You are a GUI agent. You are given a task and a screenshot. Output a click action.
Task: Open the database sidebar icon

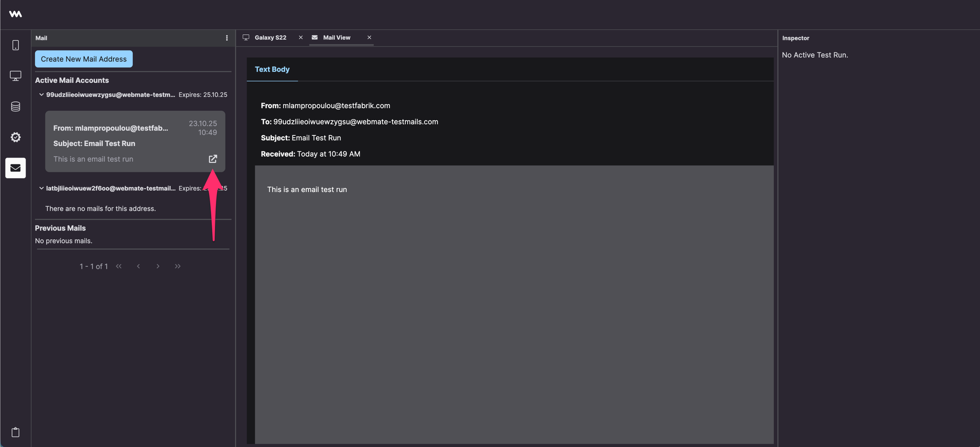pyautogui.click(x=15, y=107)
